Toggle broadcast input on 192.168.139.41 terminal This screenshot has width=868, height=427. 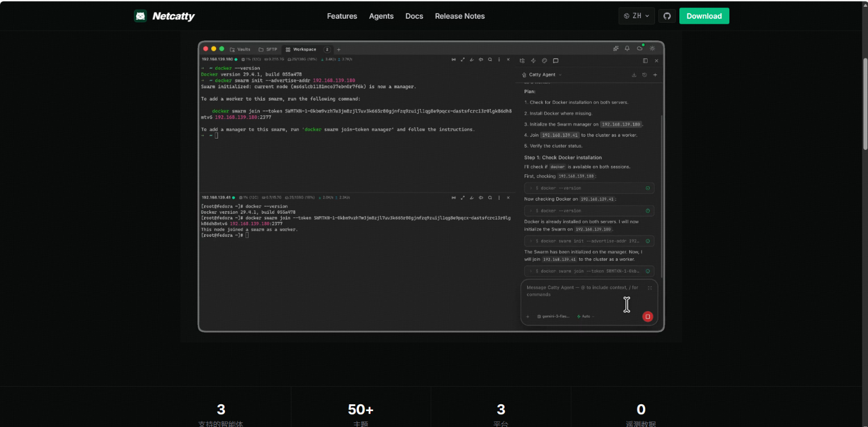point(453,198)
